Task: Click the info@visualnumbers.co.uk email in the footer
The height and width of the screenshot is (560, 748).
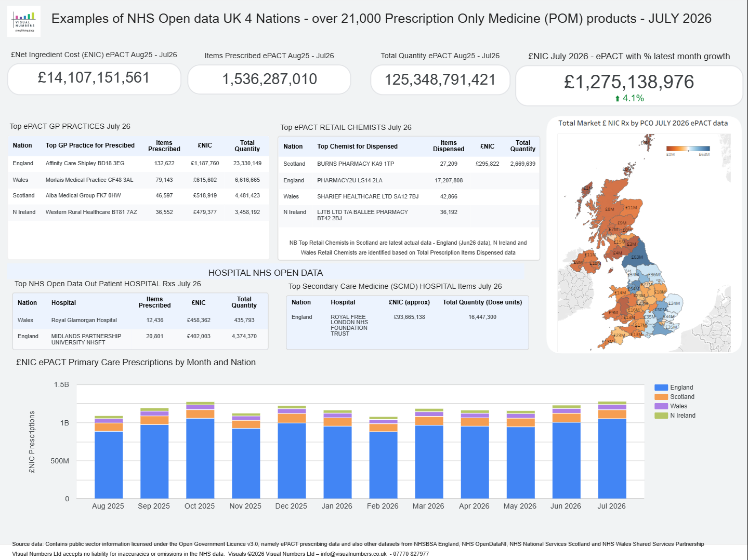Action: pyautogui.click(x=353, y=554)
